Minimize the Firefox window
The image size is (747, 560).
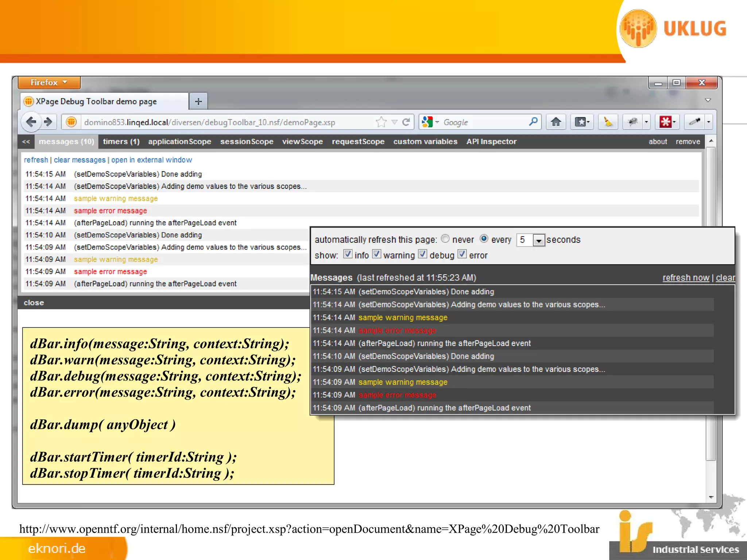pyautogui.click(x=658, y=83)
